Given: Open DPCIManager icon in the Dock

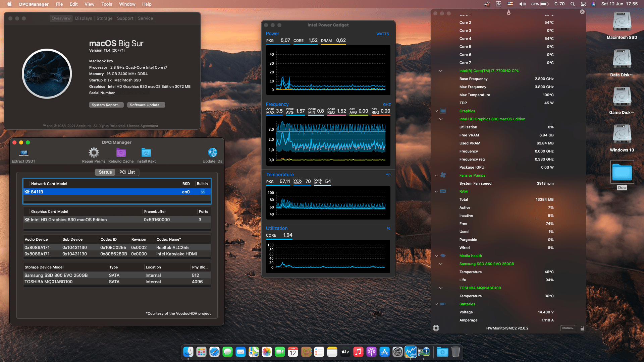Looking at the screenshot, I should pos(424,352).
